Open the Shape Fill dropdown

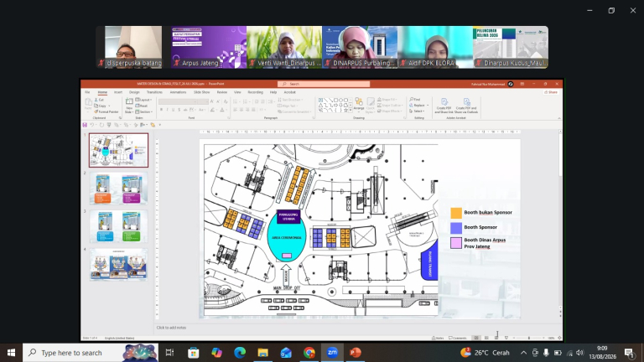coord(387,100)
